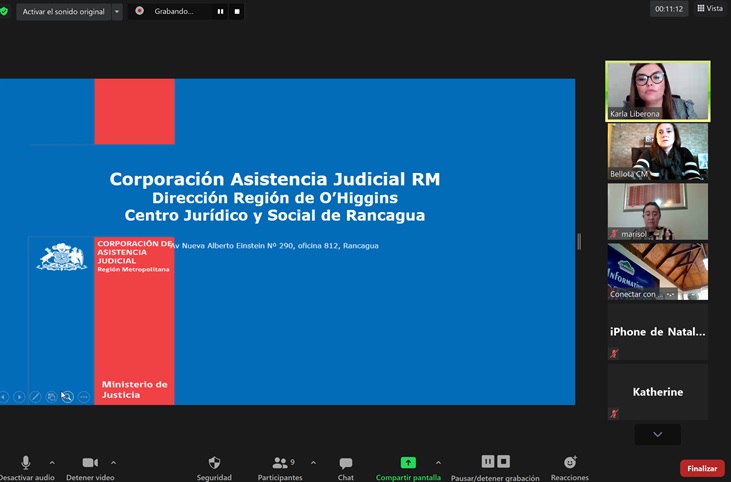Expand share screen options caret
This screenshot has width=731, height=482.
click(x=438, y=463)
